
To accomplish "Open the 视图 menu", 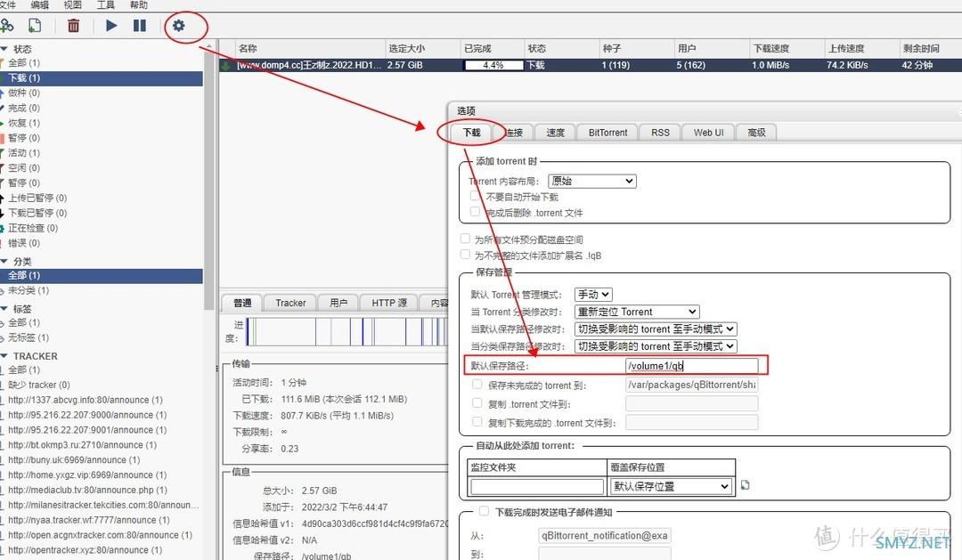I will pyautogui.click(x=72, y=5).
